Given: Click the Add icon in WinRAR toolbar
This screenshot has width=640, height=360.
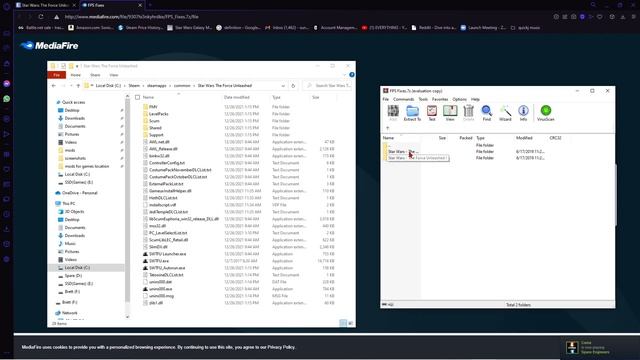Looking at the screenshot, I should (393, 113).
